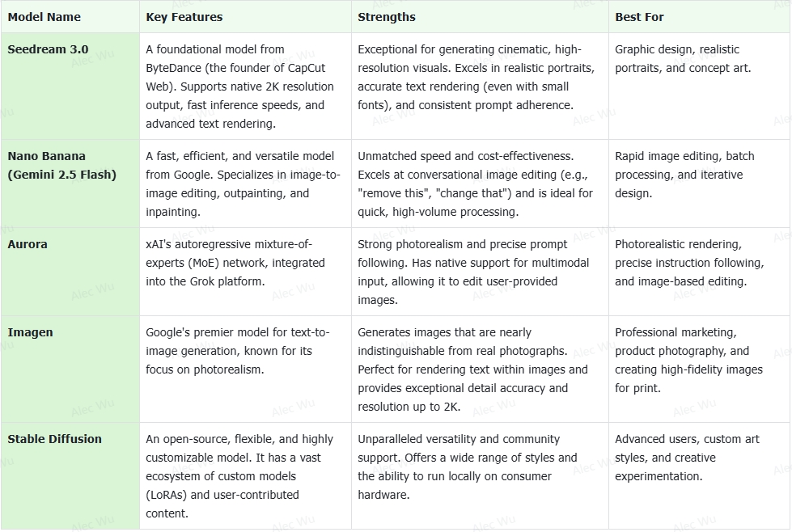The image size is (792, 532).
Task: Select the Best For column header
Action: pos(699,17)
